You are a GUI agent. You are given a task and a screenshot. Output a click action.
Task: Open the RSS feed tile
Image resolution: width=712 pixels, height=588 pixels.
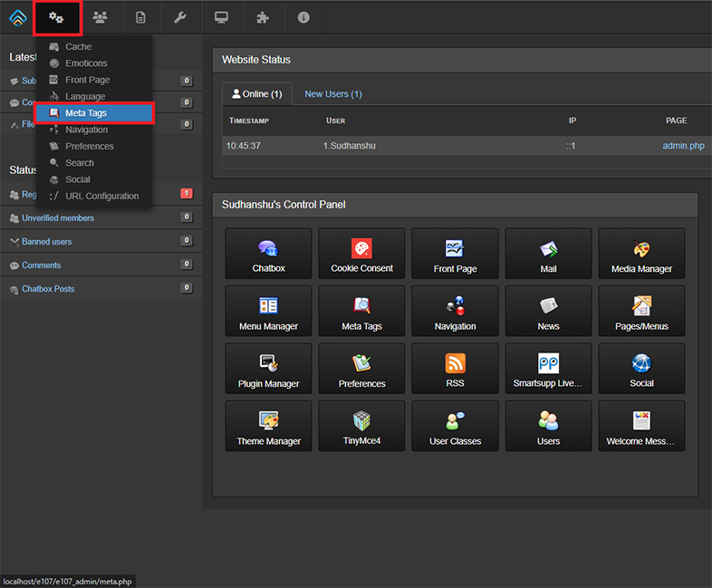pos(455,369)
